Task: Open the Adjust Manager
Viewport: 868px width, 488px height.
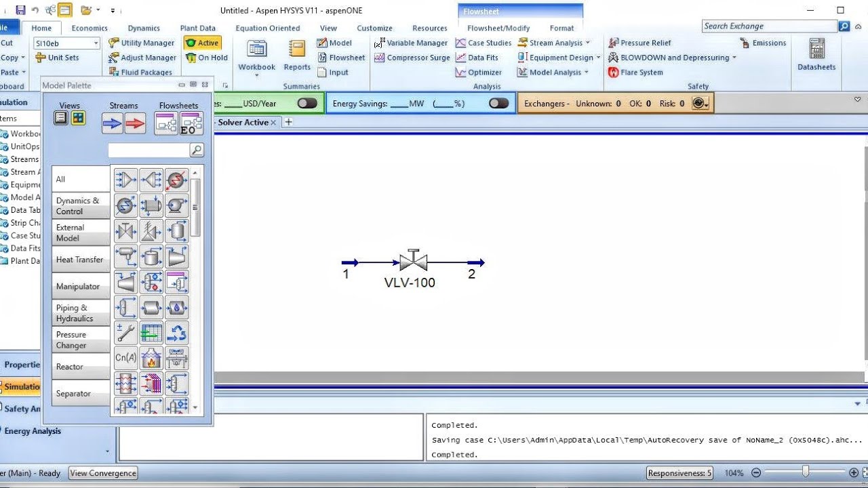Action: tap(142, 58)
